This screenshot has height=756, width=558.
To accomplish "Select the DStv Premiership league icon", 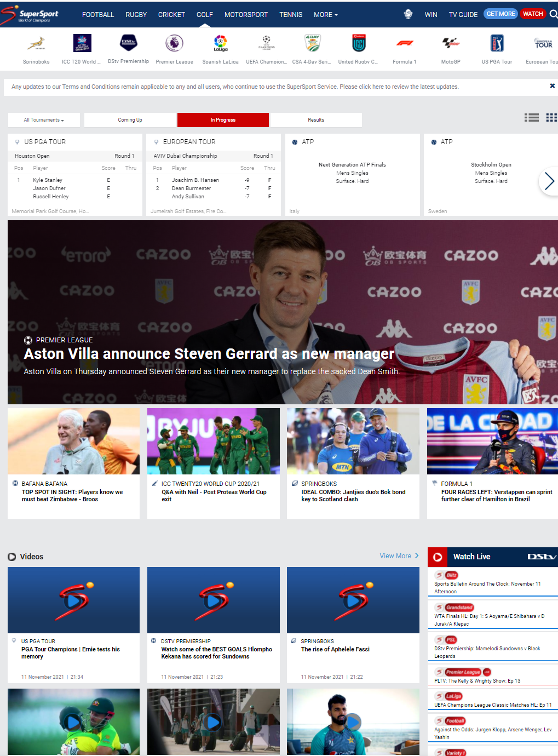I will [129, 43].
